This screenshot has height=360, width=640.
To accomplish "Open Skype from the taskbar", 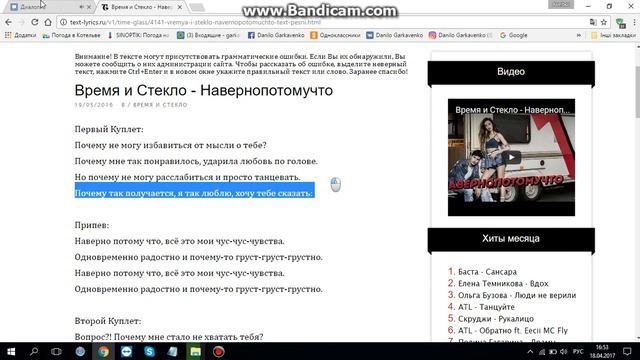I will click(x=149, y=351).
